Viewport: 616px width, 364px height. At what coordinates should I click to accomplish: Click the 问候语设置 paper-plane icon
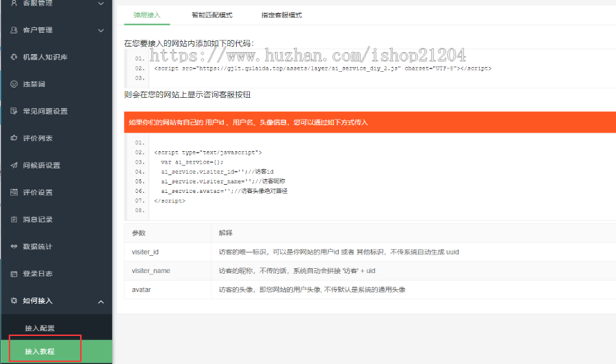[x=14, y=166]
